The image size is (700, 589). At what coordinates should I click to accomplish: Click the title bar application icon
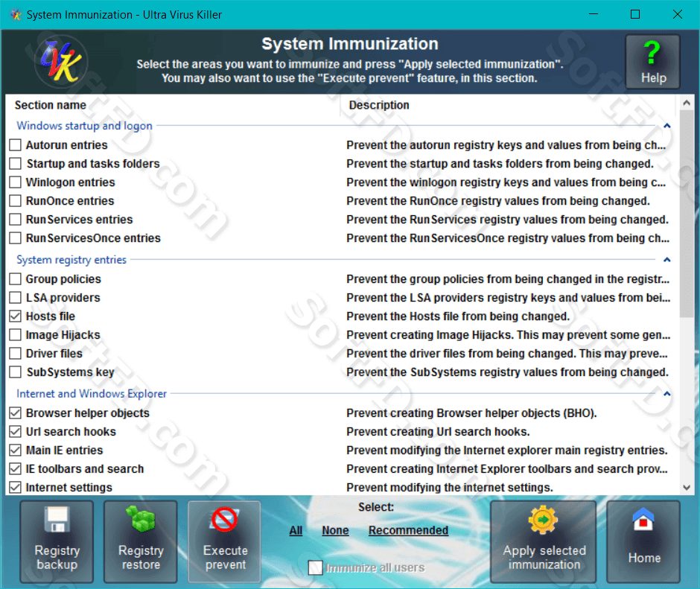[16, 15]
